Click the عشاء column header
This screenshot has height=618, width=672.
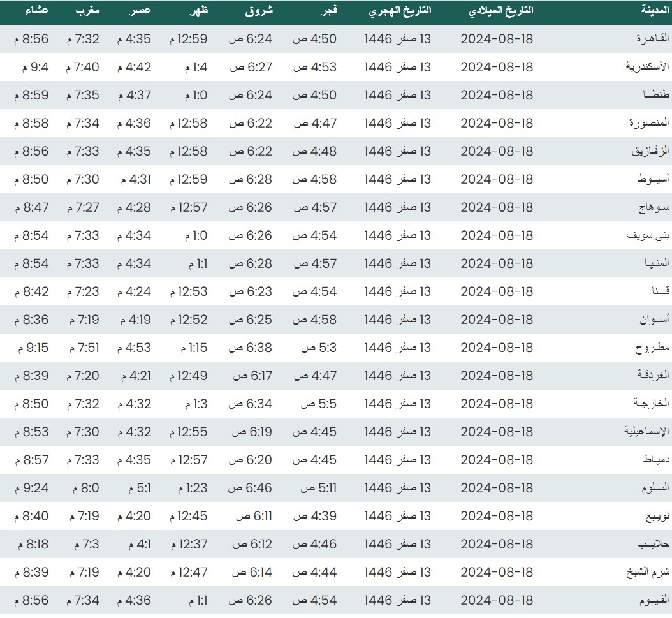[36, 11]
